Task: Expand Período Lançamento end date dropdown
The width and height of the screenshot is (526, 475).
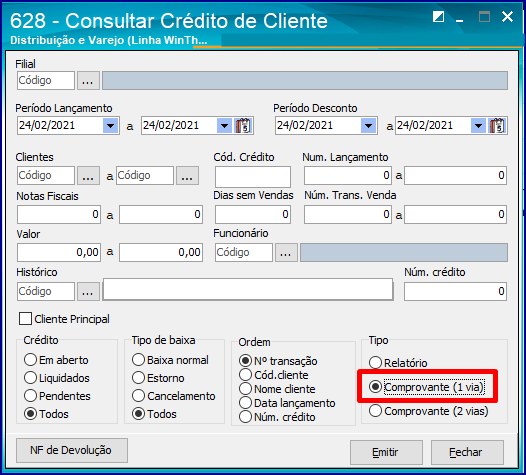Action: click(x=224, y=126)
